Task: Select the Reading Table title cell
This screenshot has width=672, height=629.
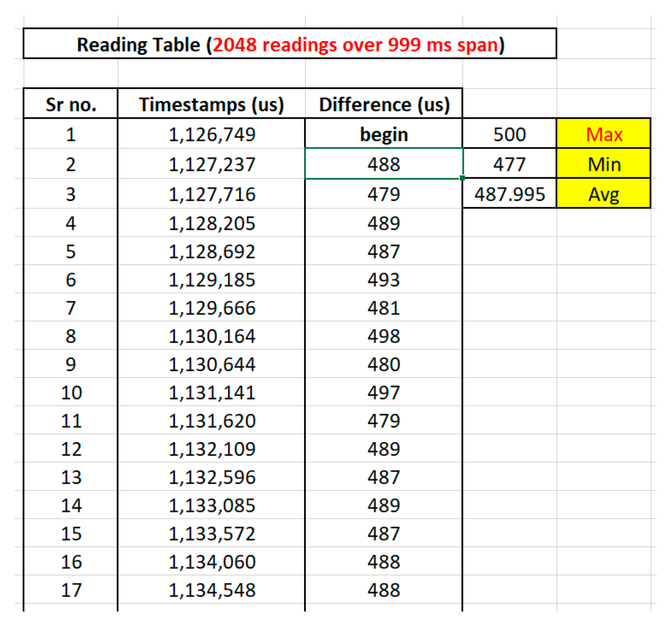Action: point(290,45)
